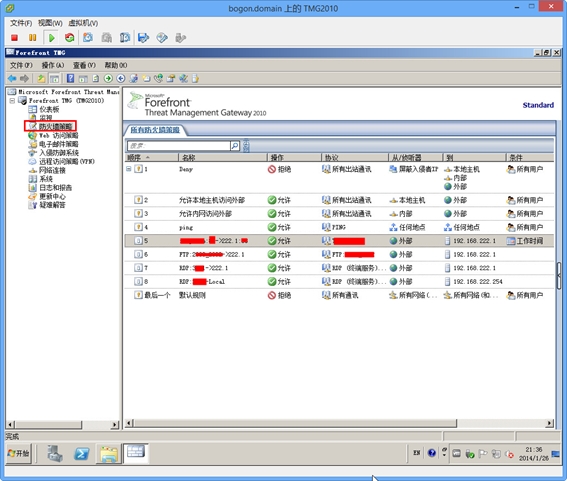Click the vertical scrollbar thumb at right

[x=558, y=276]
